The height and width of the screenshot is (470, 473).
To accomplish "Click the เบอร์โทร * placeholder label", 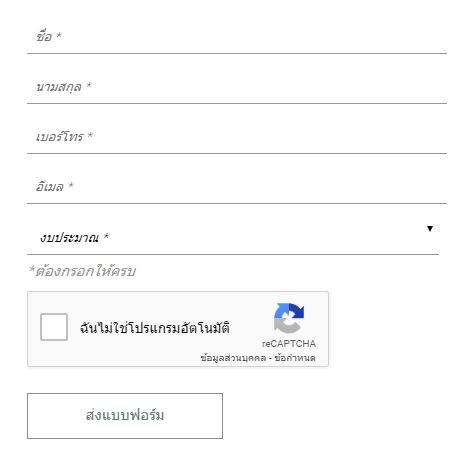I will pos(64,136).
